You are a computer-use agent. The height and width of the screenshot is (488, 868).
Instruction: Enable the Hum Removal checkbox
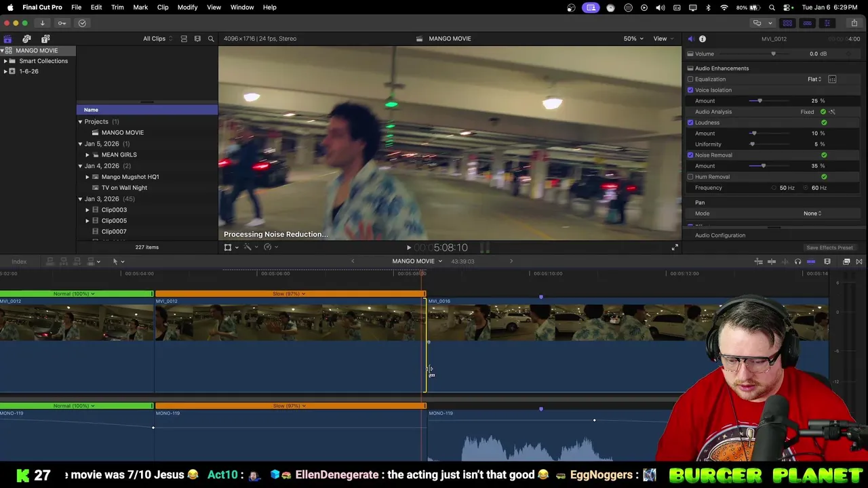(690, 177)
